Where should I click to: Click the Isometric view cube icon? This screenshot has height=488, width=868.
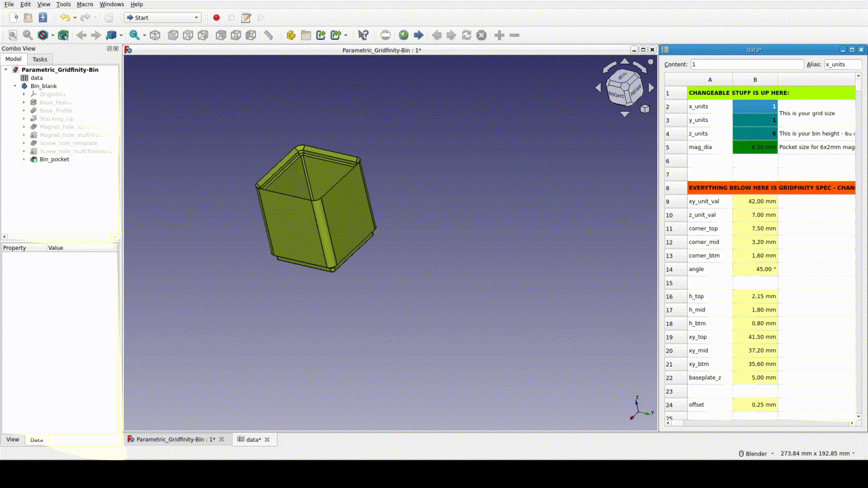pyautogui.click(x=155, y=35)
